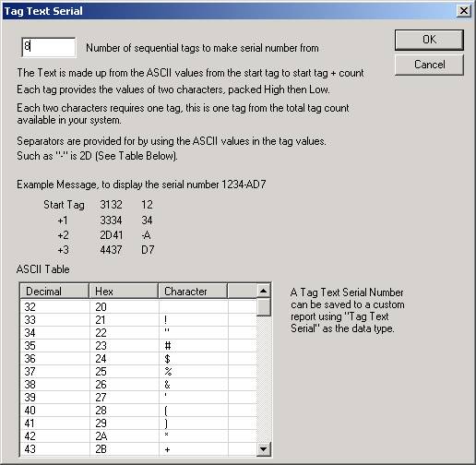Viewport: 476px width, 465px height.
Task: Click the scrollbar track below the thumb
Action: point(264,379)
